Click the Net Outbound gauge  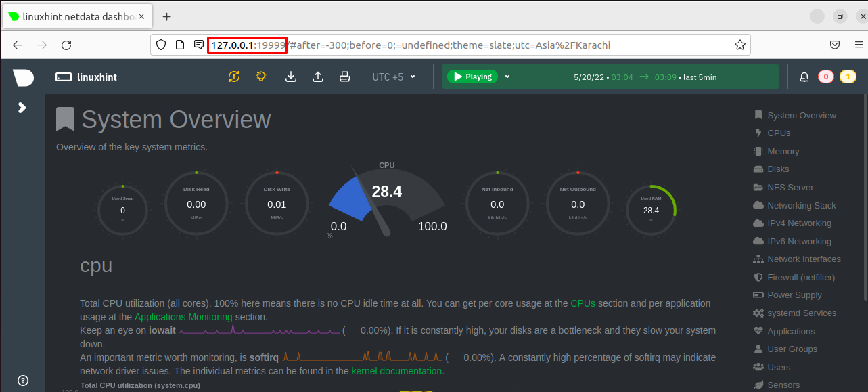point(578,202)
